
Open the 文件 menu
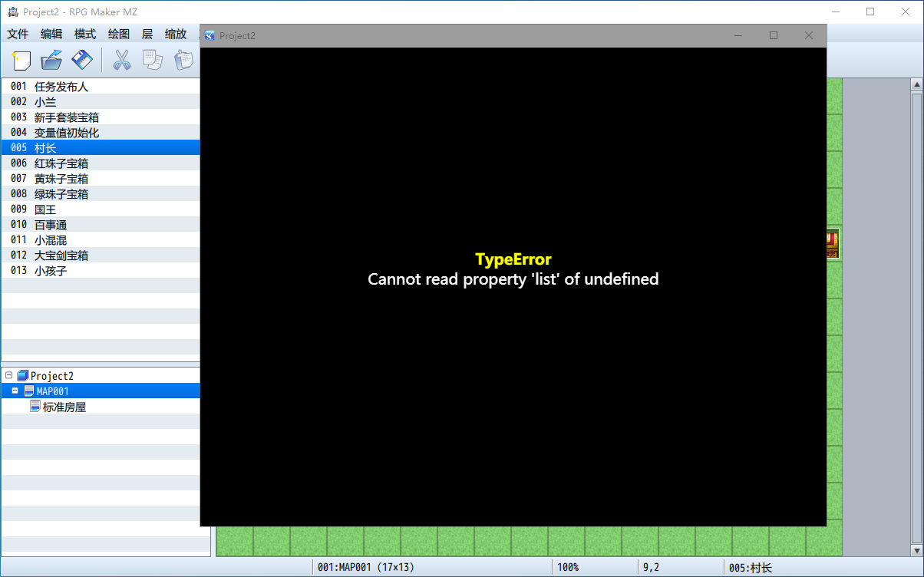[x=18, y=34]
